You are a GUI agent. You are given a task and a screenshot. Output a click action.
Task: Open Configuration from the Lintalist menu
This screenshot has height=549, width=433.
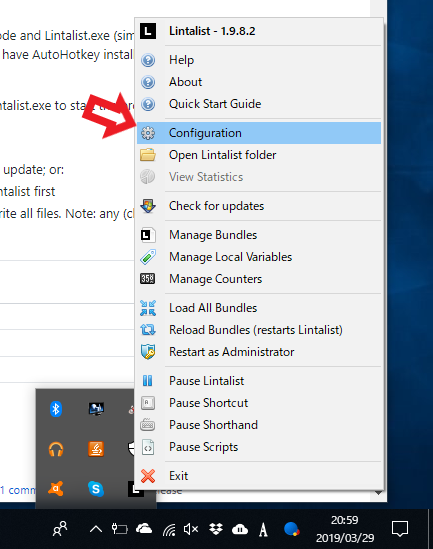point(259,133)
